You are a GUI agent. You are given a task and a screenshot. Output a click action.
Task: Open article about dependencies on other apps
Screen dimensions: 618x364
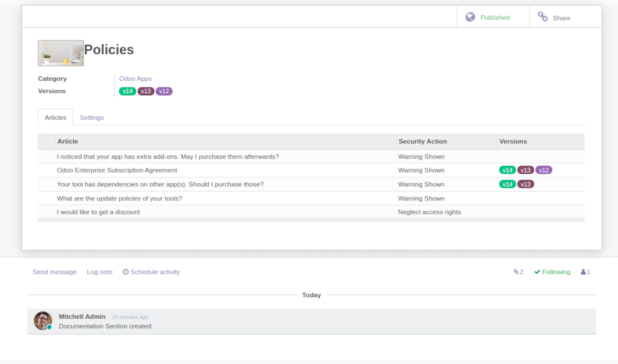(x=160, y=184)
